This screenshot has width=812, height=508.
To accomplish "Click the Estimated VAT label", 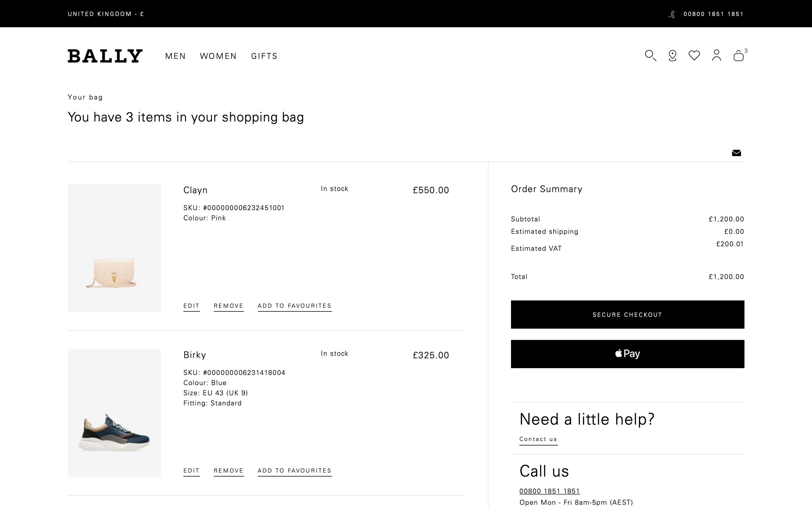I will click(x=536, y=248).
